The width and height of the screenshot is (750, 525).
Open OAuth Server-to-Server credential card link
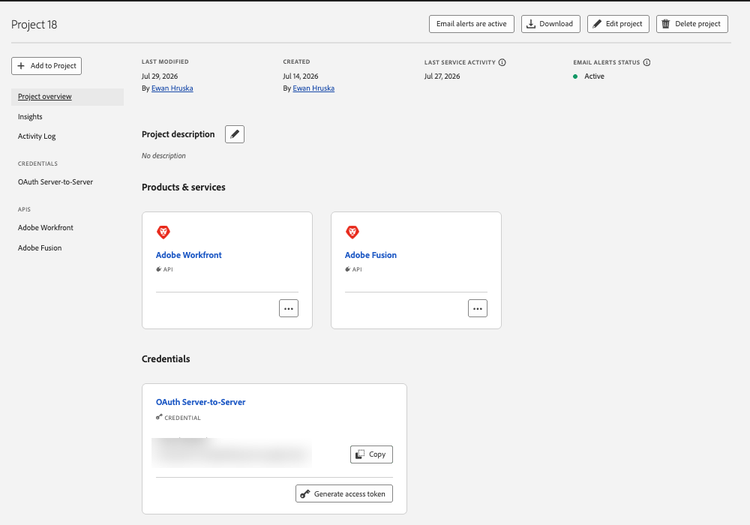[x=200, y=402]
